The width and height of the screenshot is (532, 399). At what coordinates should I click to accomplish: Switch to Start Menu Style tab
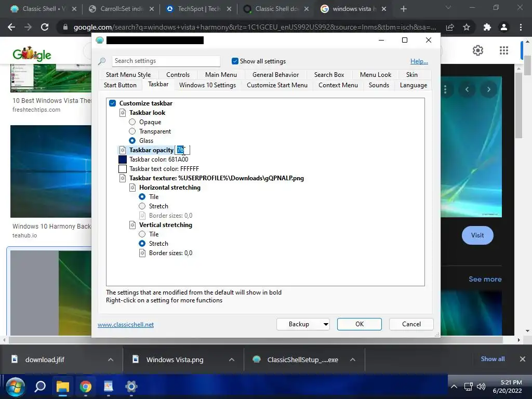tap(128, 75)
